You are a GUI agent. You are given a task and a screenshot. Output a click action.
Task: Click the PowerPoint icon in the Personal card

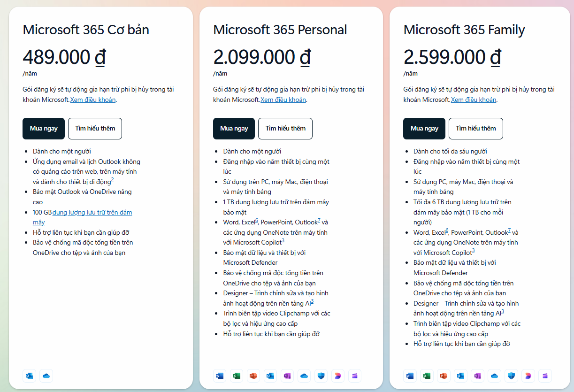[253, 376]
